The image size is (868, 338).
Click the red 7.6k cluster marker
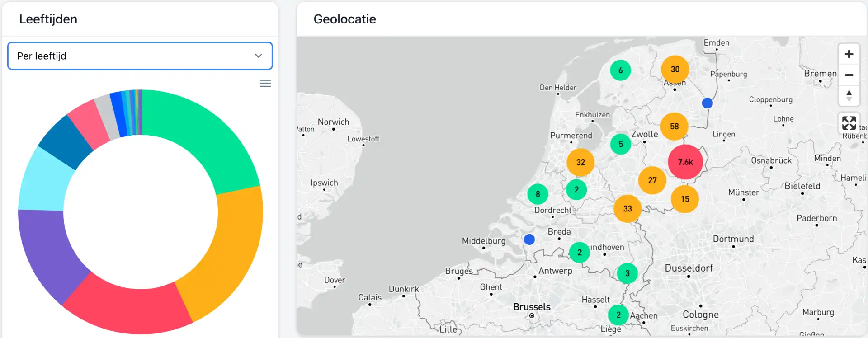click(x=685, y=162)
